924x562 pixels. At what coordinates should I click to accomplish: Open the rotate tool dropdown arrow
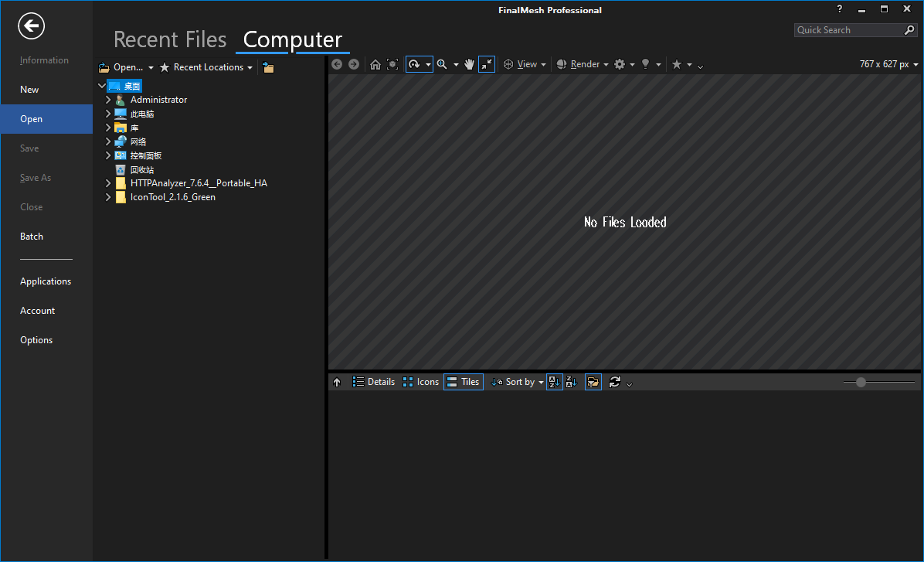pyautogui.click(x=428, y=65)
